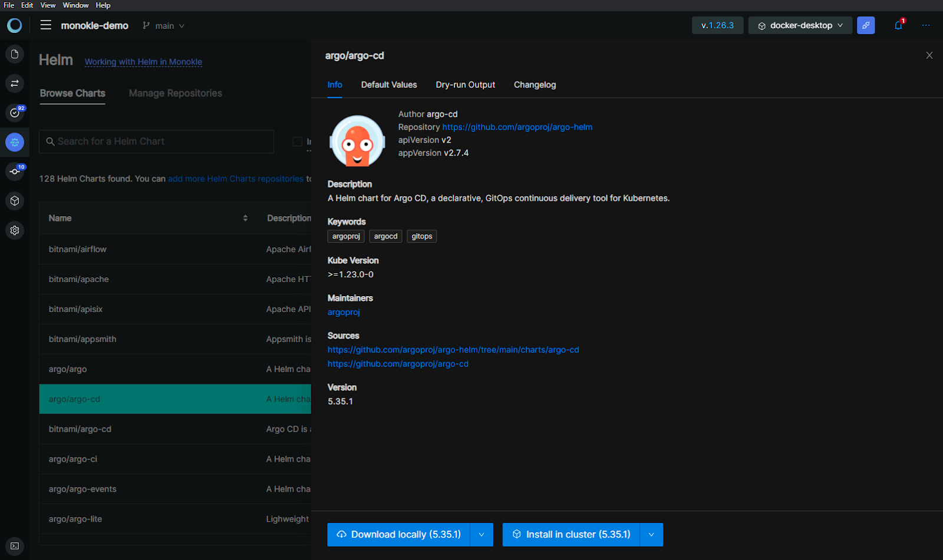Screen dimensions: 943x560
Task: Open the terminal icon at bottom left
Action: click(x=15, y=546)
